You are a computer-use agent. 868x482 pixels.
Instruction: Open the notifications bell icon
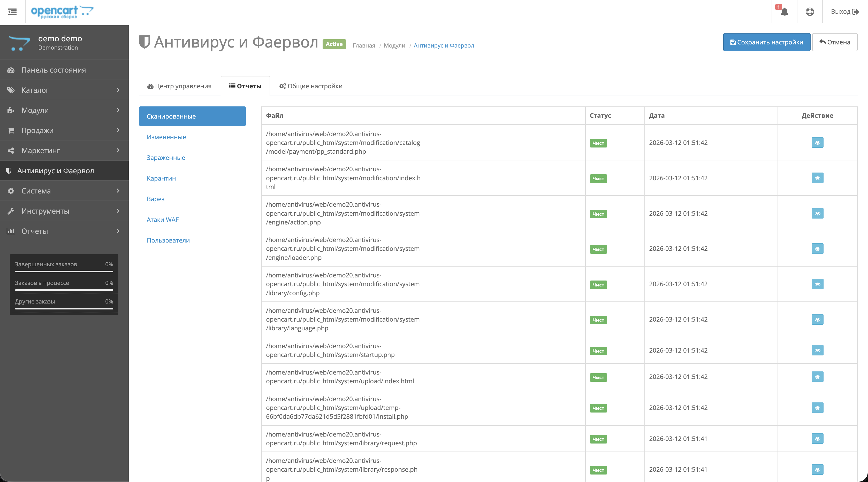tap(784, 12)
